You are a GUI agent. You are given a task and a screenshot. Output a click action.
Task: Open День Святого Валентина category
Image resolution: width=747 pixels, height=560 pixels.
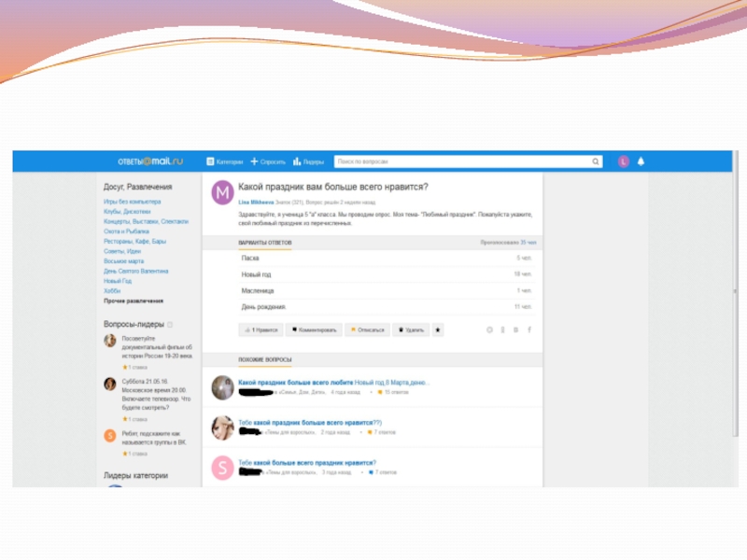click(135, 272)
